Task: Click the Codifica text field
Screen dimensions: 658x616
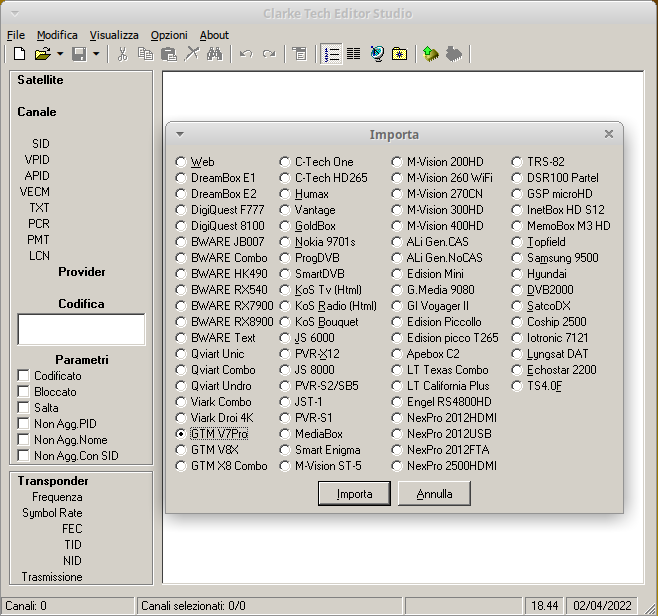Action: 81,329
